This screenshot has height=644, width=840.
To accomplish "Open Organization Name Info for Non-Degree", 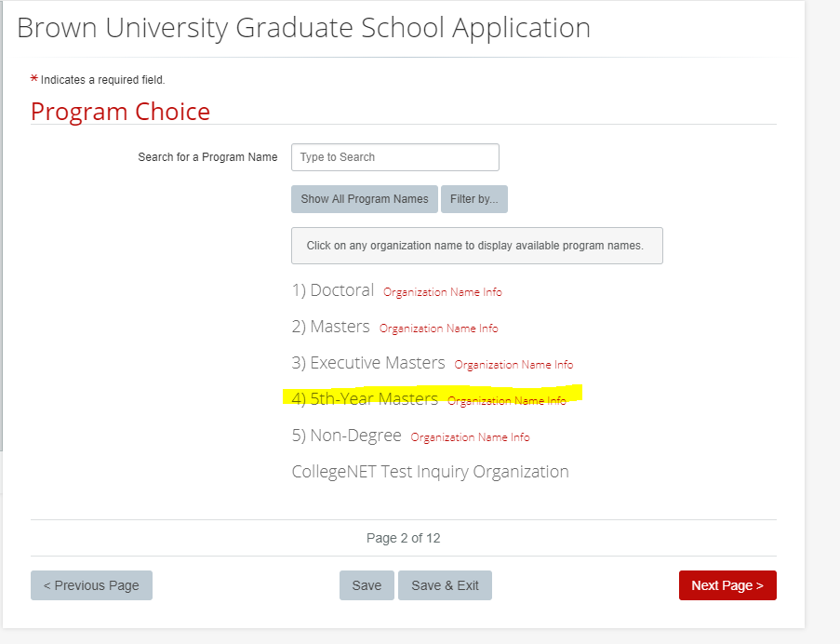I will (x=470, y=437).
